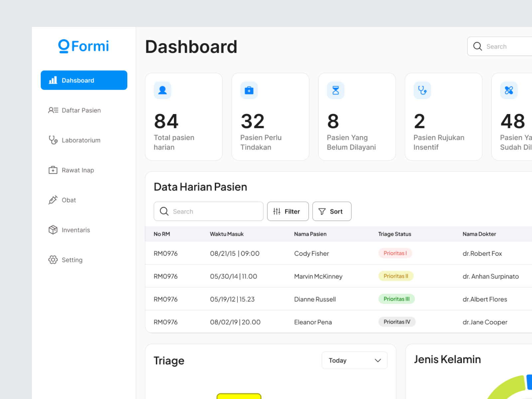Click bandage icon on the rightmost stat card
The height and width of the screenshot is (399, 532).
(x=509, y=90)
